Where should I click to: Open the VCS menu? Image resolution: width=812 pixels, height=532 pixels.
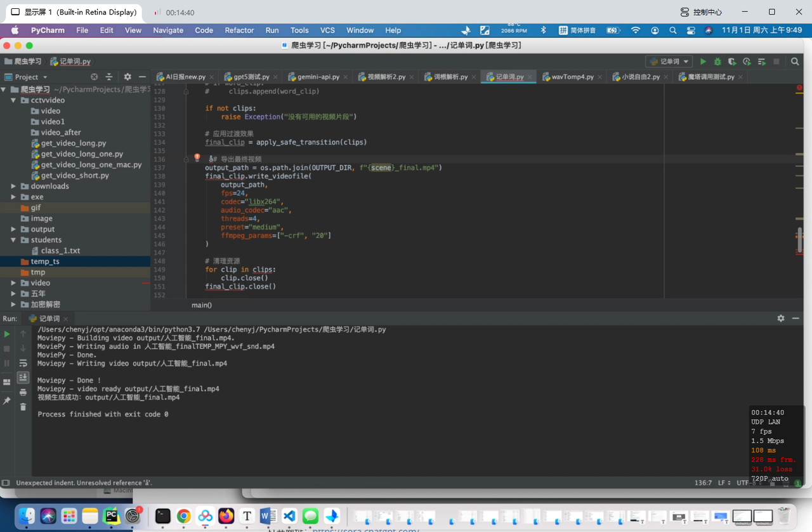coord(327,30)
